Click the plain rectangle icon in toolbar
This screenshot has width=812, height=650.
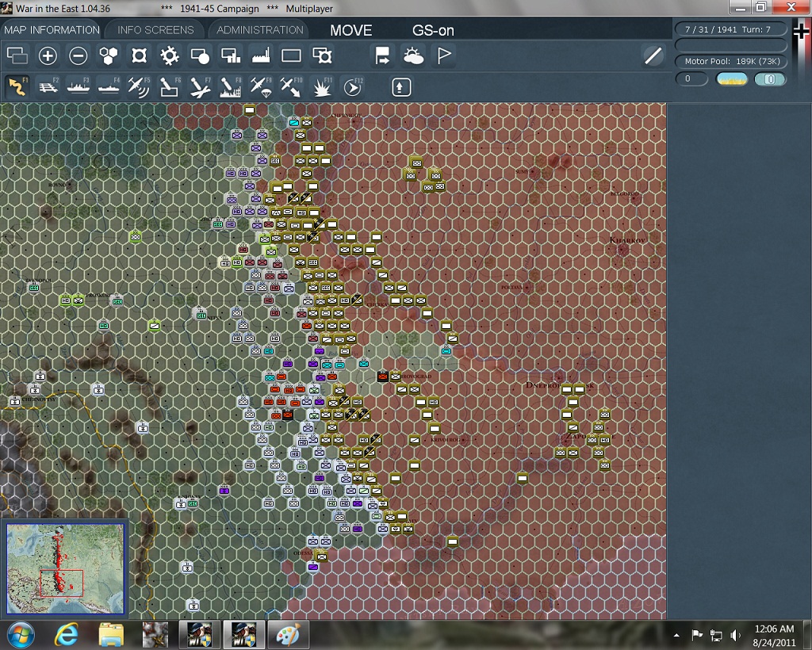(x=291, y=55)
